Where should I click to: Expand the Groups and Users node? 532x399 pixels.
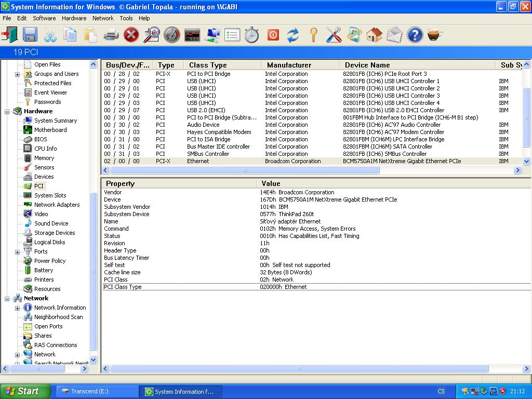(x=17, y=74)
